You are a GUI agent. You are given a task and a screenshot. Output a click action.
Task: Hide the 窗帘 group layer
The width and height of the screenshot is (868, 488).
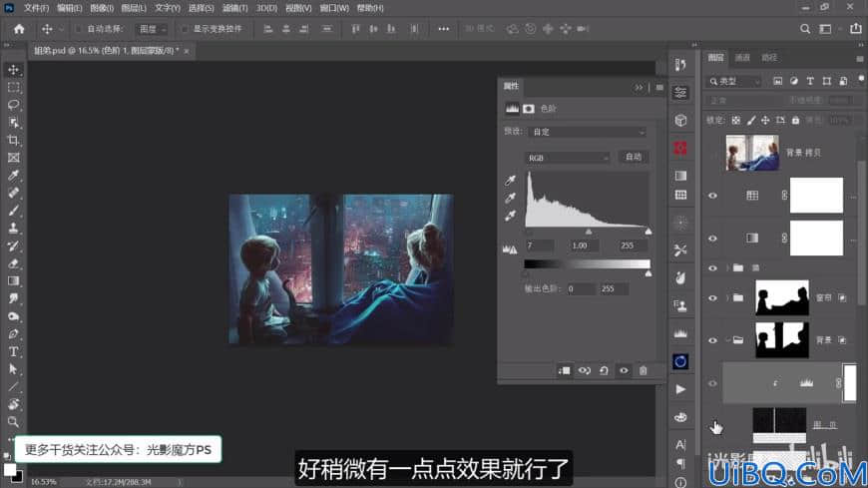tap(713, 298)
